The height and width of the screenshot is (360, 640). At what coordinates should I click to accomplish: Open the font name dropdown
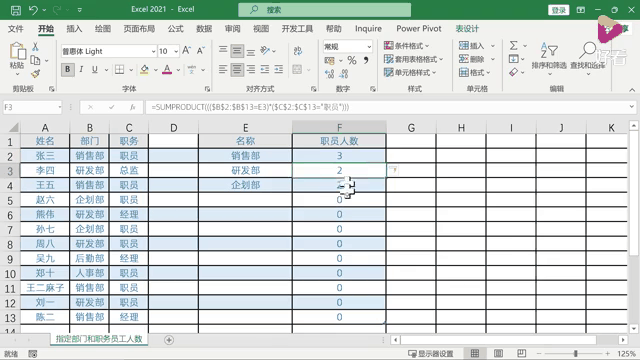(x=153, y=51)
